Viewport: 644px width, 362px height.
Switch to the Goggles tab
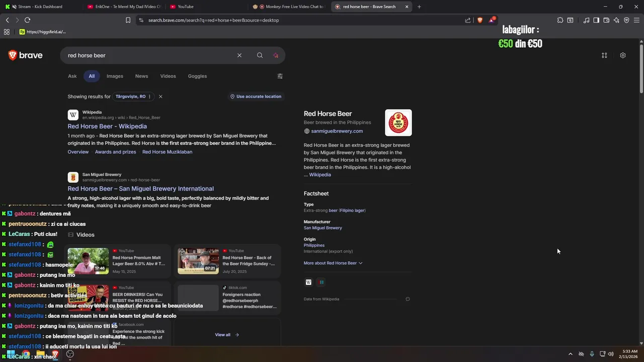(197, 76)
